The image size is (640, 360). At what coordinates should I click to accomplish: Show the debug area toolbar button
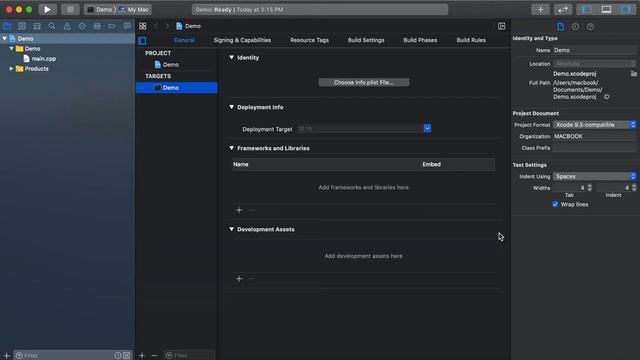(x=606, y=9)
